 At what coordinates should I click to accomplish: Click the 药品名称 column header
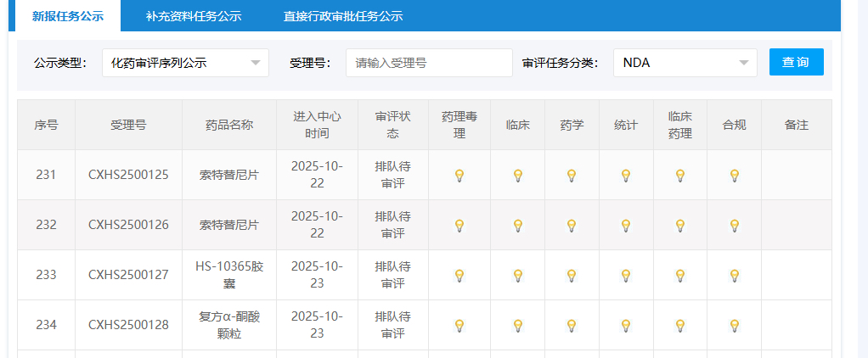pos(229,125)
